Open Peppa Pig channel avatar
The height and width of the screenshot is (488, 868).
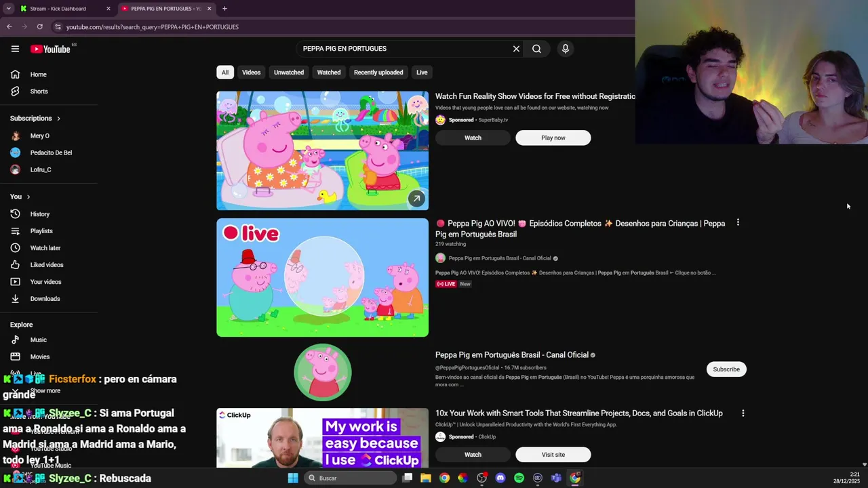[x=323, y=372]
